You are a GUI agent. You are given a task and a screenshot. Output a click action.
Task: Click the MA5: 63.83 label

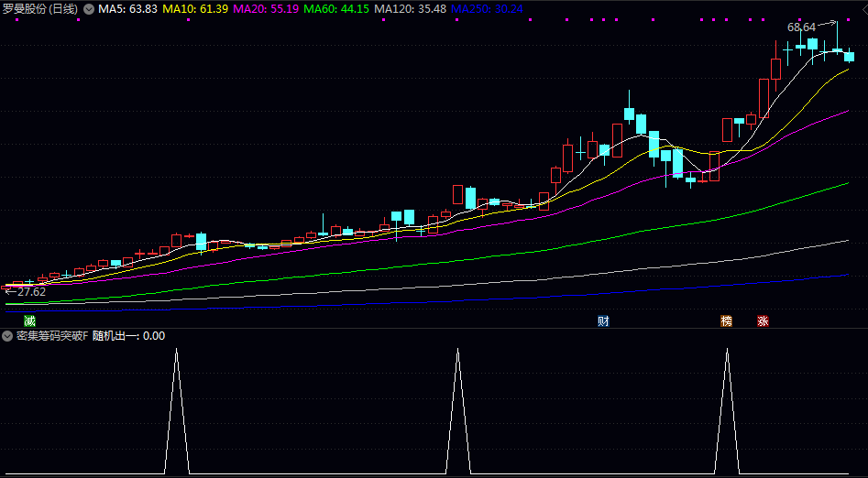(128, 9)
